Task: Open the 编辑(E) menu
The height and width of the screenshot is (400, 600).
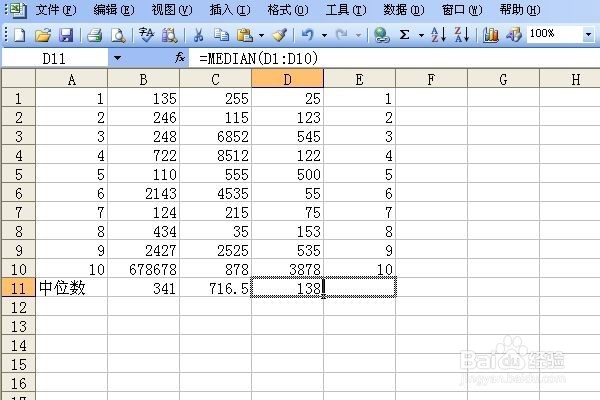Action: tap(114, 10)
